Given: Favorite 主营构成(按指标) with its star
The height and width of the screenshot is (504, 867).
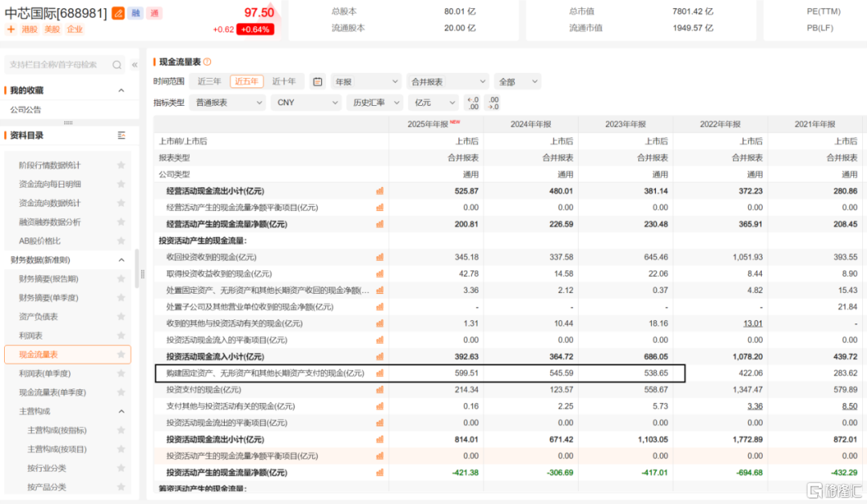Looking at the screenshot, I should pos(121,430).
